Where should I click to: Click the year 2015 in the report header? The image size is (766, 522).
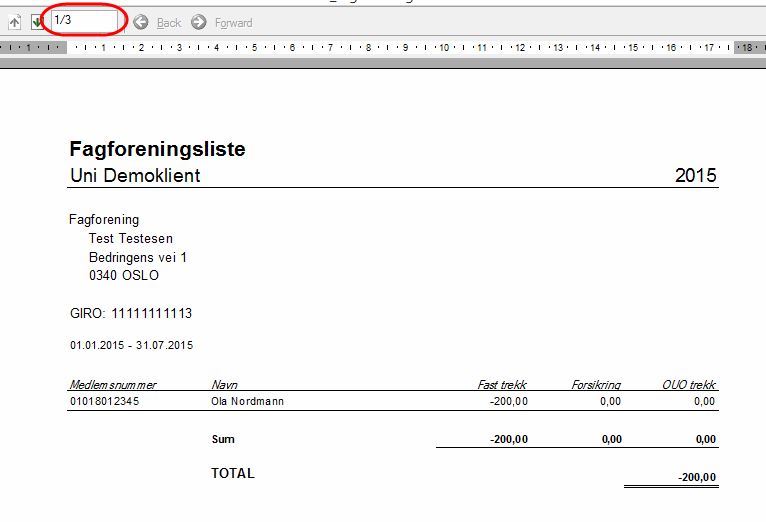696,176
